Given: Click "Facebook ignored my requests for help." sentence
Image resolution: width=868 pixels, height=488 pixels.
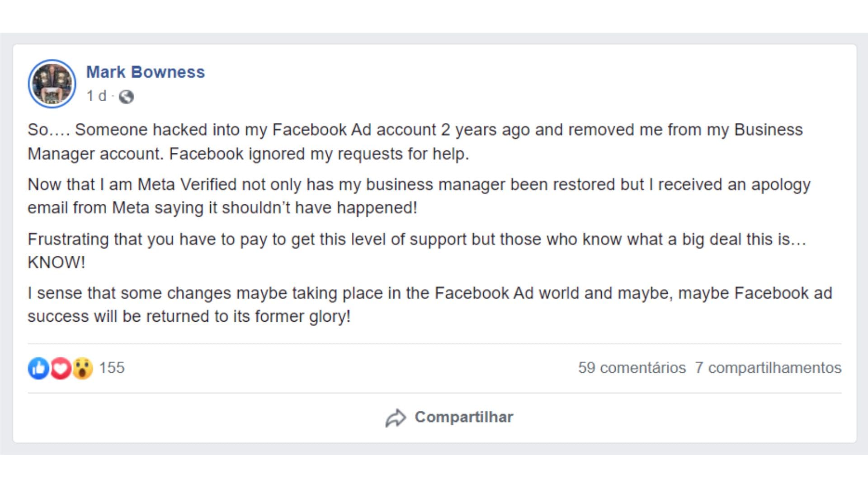Looking at the screenshot, I should pyautogui.click(x=319, y=154).
